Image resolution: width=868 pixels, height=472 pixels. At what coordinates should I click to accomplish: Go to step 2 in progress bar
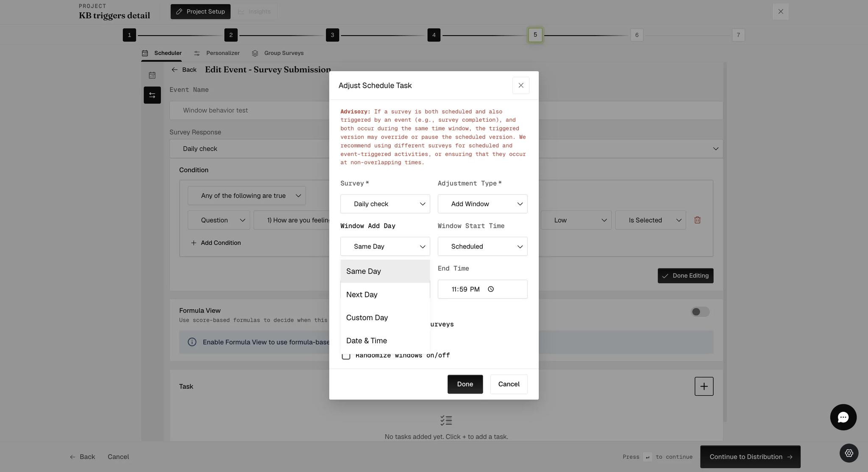pyautogui.click(x=231, y=35)
